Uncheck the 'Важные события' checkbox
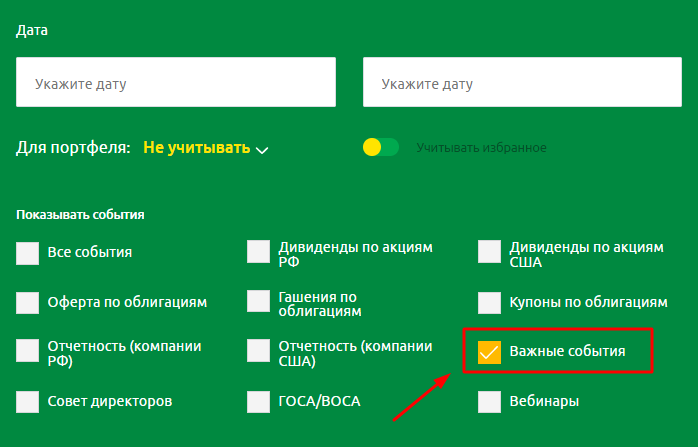The image size is (698, 447). tap(490, 352)
